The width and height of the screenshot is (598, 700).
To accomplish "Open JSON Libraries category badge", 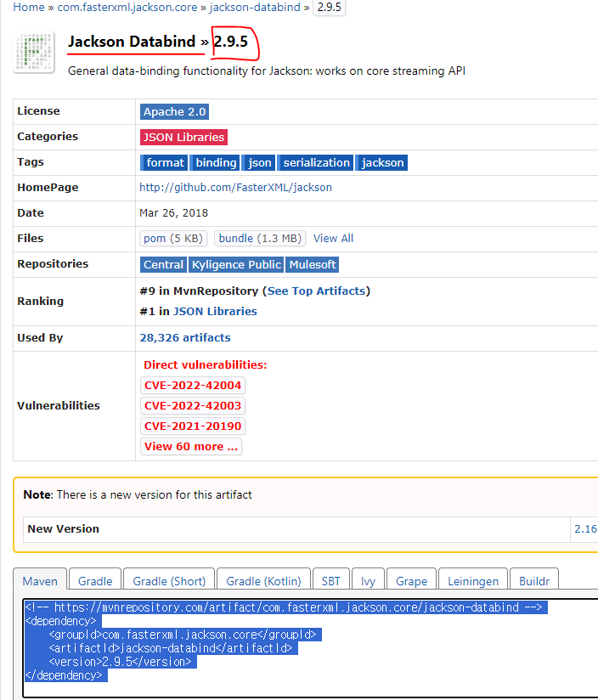I will click(183, 137).
